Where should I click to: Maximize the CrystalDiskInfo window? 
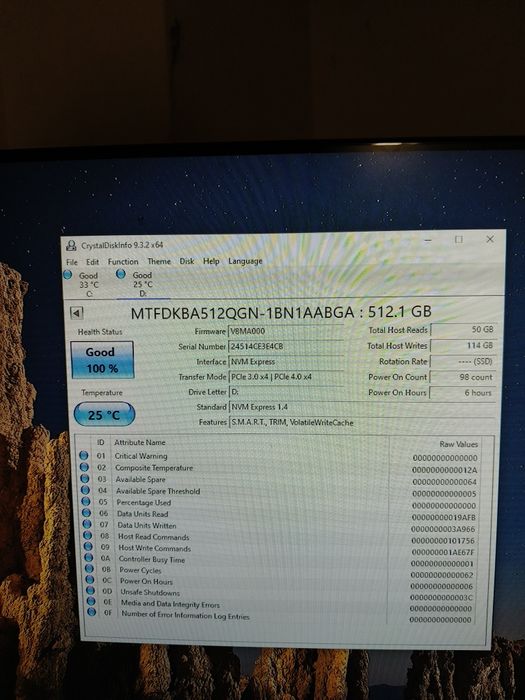(x=458, y=240)
